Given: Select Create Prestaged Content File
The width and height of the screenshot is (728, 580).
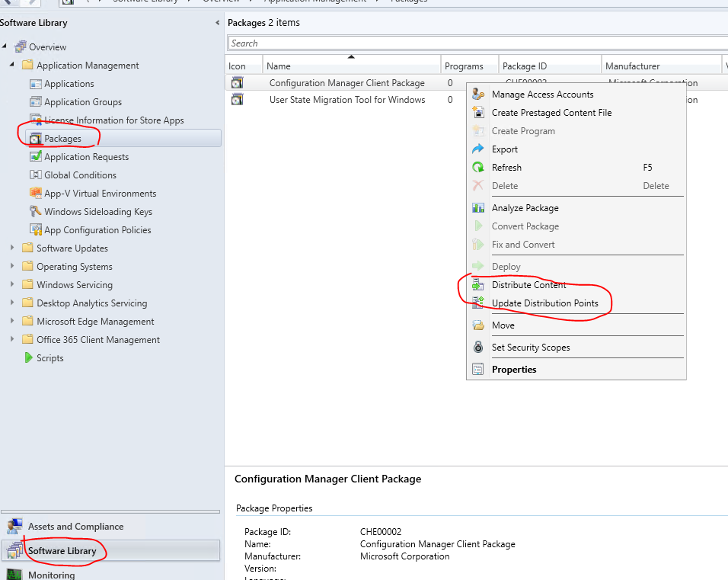Looking at the screenshot, I should tap(576, 113).
